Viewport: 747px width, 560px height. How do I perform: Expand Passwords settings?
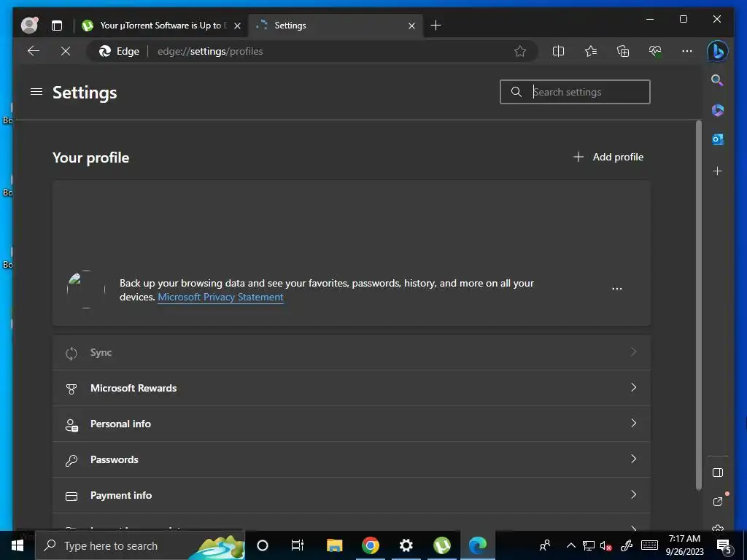tap(352, 459)
